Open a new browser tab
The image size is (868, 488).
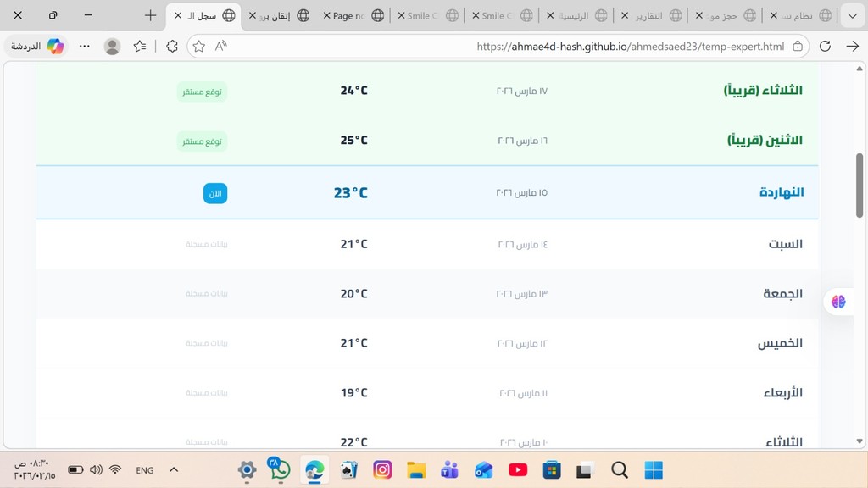pyautogui.click(x=150, y=15)
